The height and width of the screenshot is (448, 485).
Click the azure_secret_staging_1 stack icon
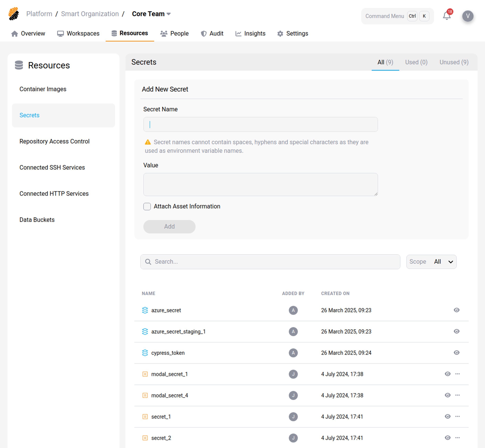[145, 332]
